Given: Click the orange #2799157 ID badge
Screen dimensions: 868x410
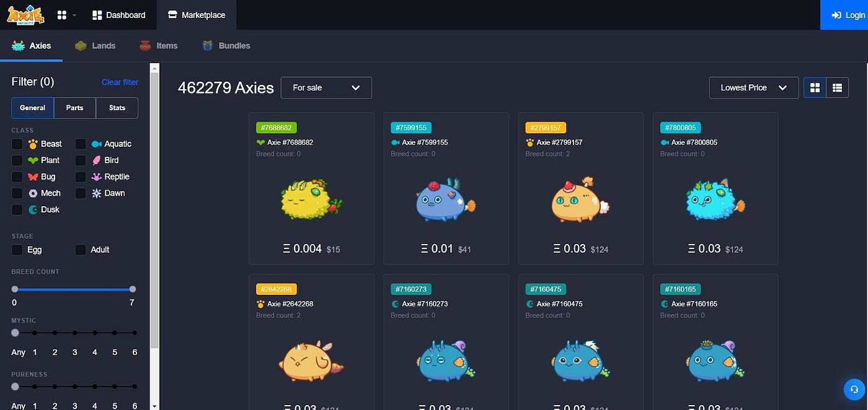Looking at the screenshot, I should coord(546,128).
